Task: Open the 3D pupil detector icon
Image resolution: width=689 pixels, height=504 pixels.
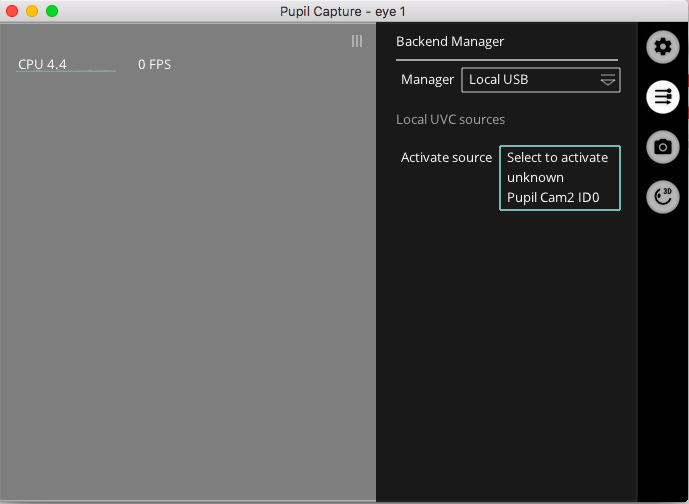Action: [x=663, y=197]
